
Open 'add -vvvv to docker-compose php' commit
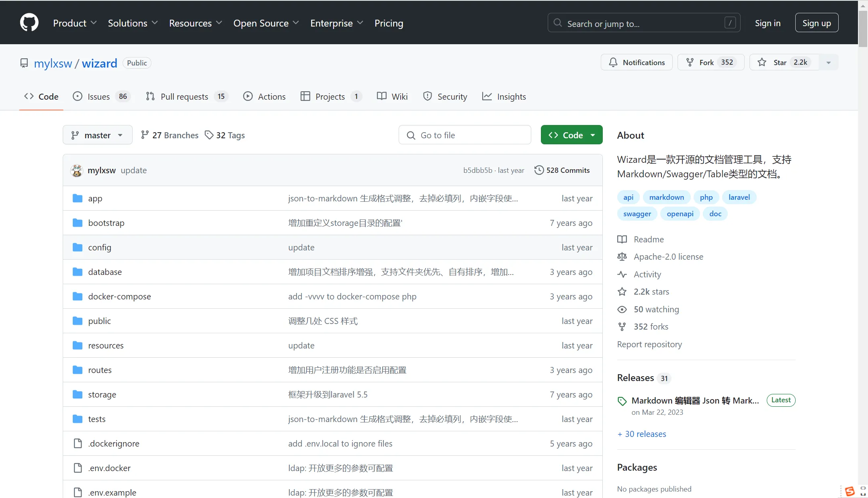coord(352,296)
